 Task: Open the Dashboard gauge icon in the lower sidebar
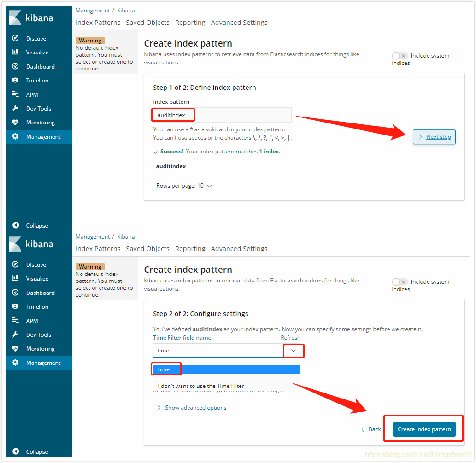(x=15, y=293)
